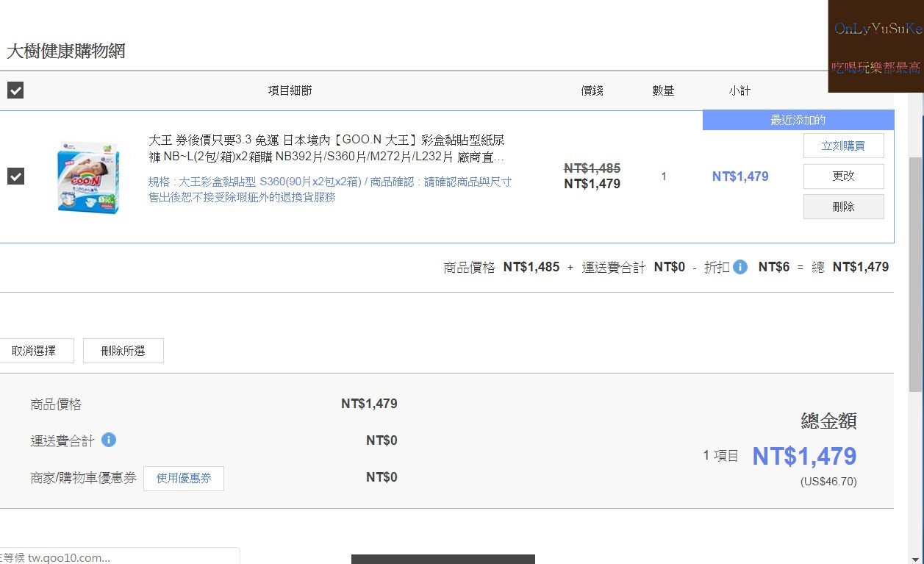Click the shipping fee (運送費合計) info icon
The image size is (924, 564).
(x=109, y=440)
